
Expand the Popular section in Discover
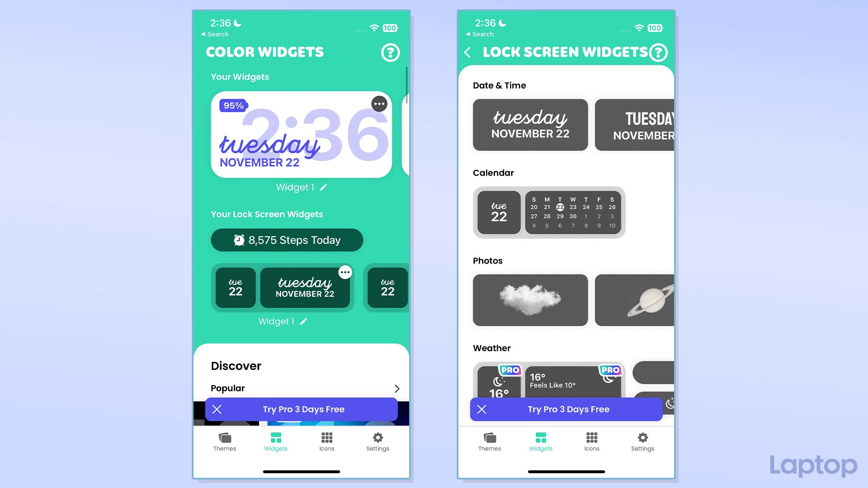397,388
